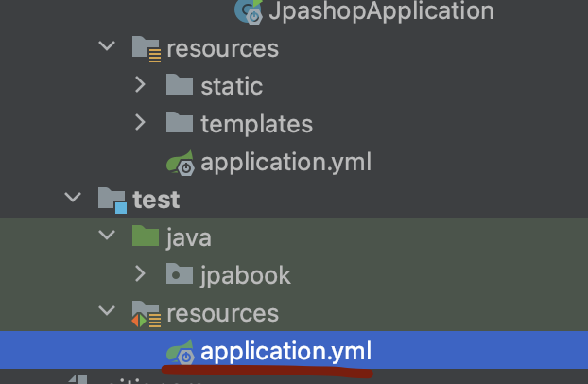
Task: Select the application.yml label below templates
Action: pos(285,162)
